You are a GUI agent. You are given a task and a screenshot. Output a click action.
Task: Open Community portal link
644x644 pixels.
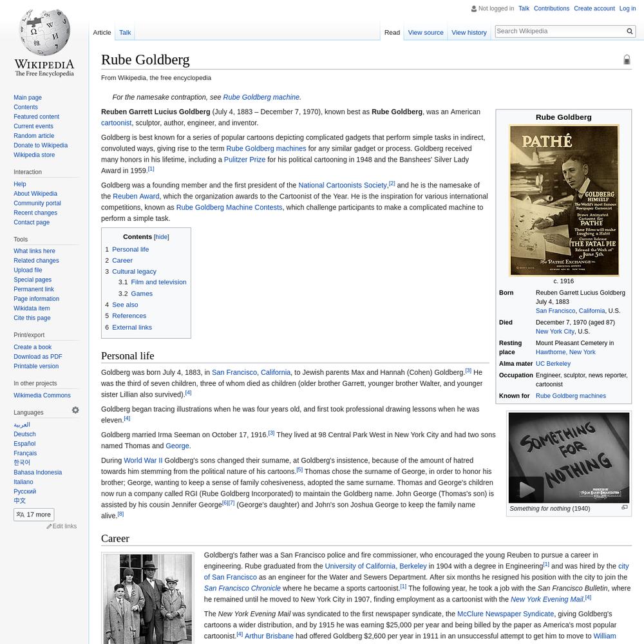(37, 204)
